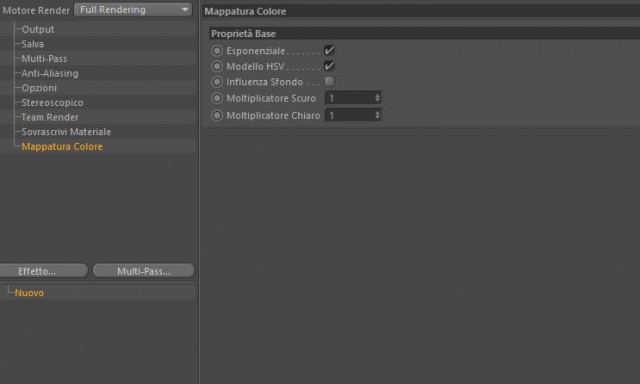Click the Moltiplicatore Scuro animation dot
Image resolution: width=640 pixels, height=384 pixels.
(x=217, y=98)
